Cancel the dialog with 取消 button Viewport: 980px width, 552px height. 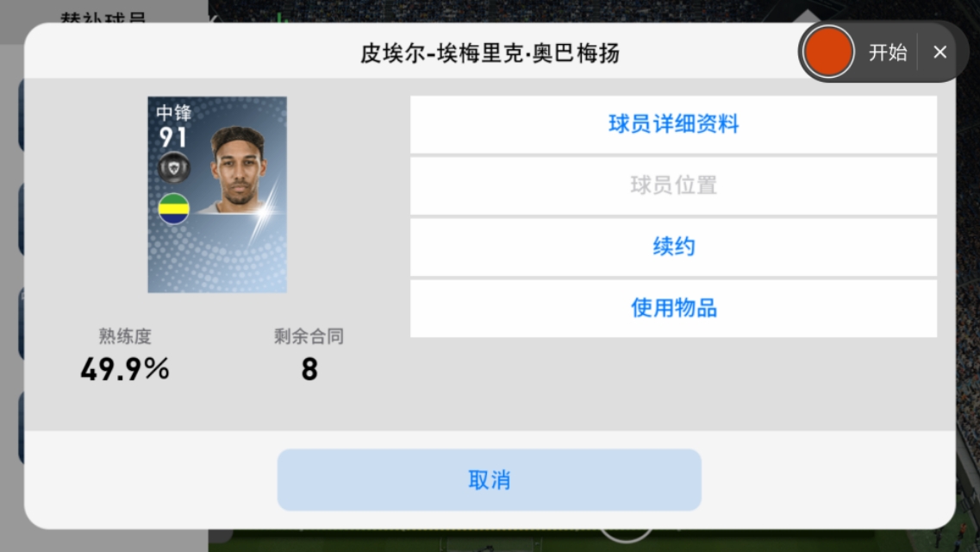(x=490, y=480)
